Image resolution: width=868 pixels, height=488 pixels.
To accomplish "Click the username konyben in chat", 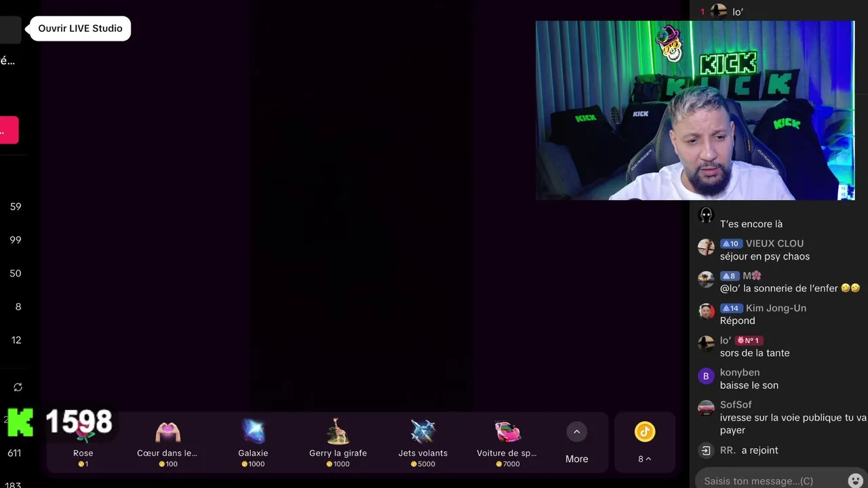I will tap(740, 372).
